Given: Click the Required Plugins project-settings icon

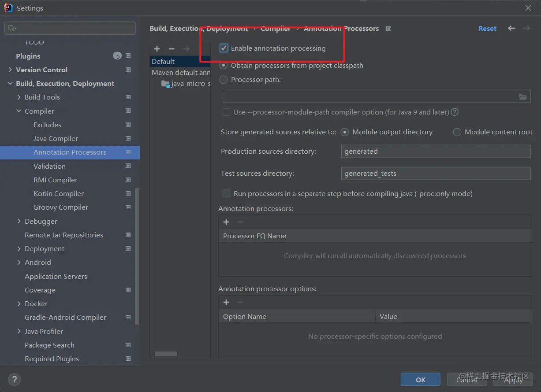Looking at the screenshot, I should [x=128, y=359].
